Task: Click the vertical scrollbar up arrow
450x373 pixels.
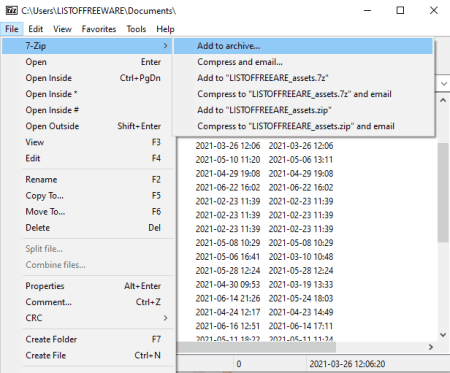Action: pos(443,100)
